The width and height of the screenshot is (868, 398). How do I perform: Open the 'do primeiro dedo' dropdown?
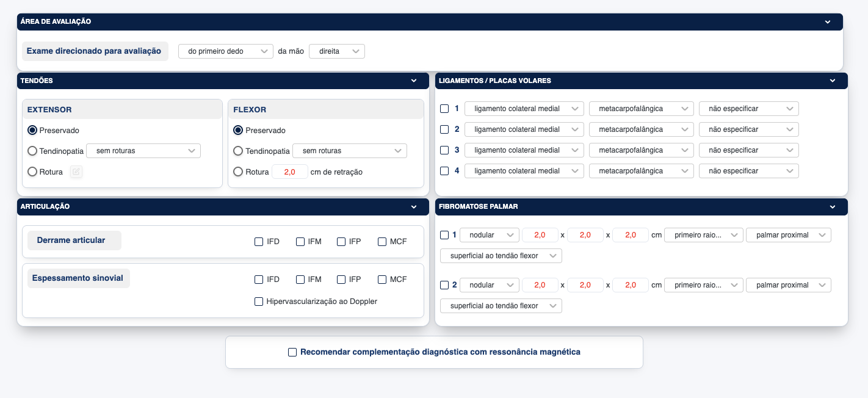tap(225, 52)
